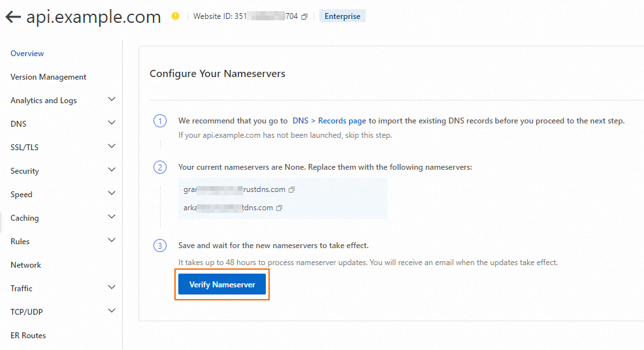Expand the SSL/TLS sidebar section

tap(112, 147)
